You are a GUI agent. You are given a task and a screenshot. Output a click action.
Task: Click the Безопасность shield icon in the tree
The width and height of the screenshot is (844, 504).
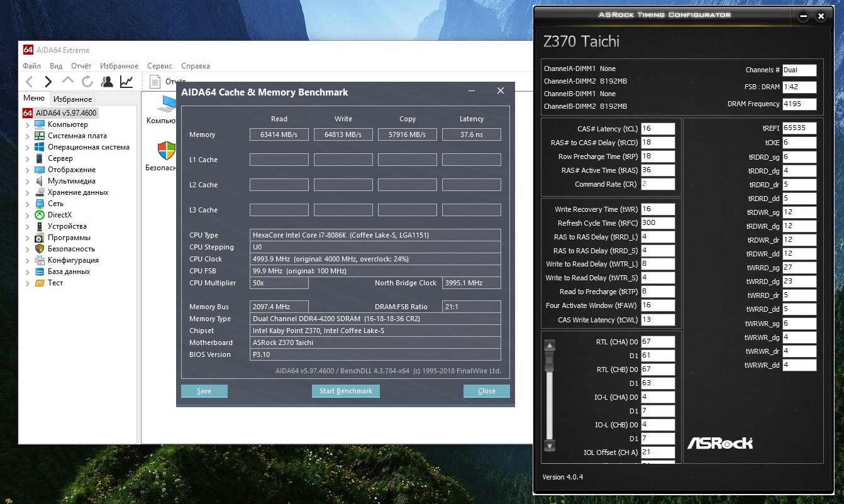40,249
